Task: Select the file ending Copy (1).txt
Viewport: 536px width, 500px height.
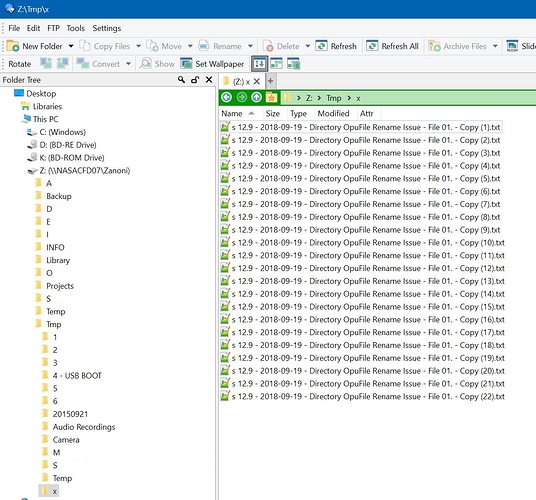Action: (361, 127)
